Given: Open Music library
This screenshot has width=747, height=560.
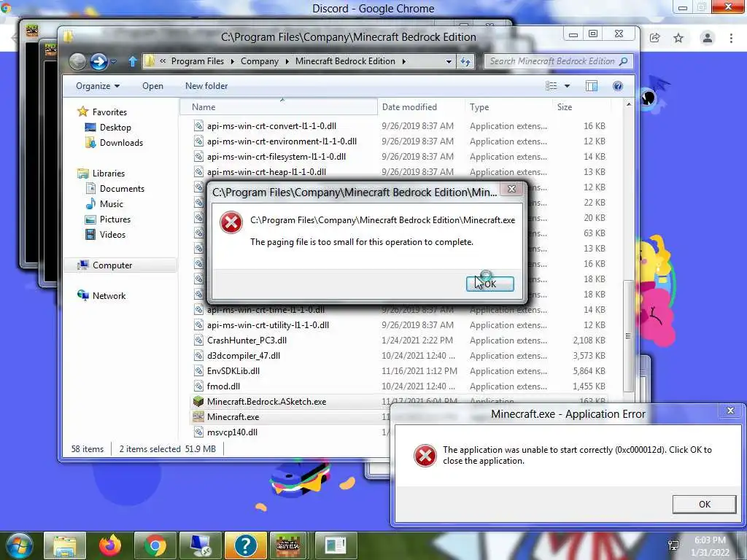Looking at the screenshot, I should tap(112, 204).
